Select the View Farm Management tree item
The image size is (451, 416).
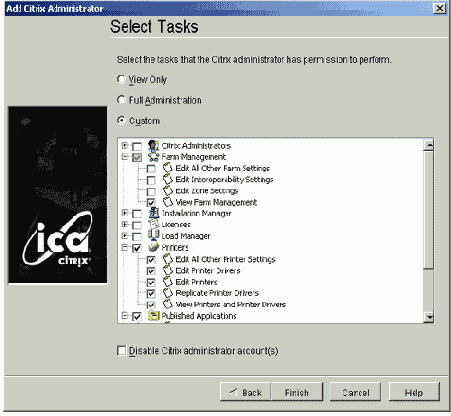tap(216, 202)
